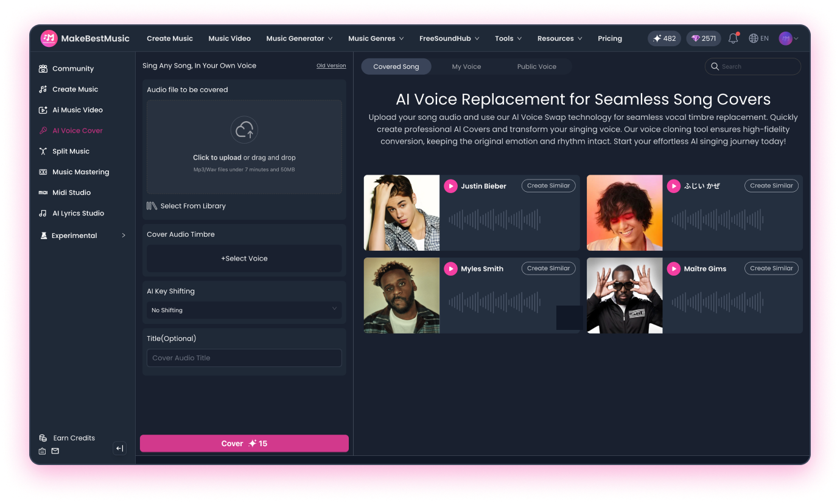Click the Experimental flask icon

43,236
